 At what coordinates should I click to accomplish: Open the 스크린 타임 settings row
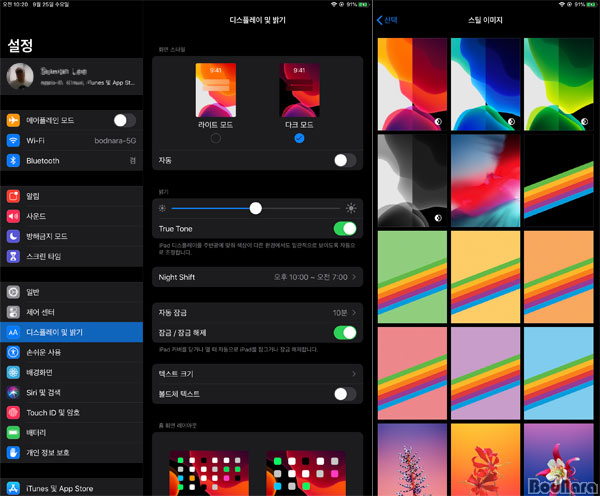pyautogui.click(x=72, y=256)
